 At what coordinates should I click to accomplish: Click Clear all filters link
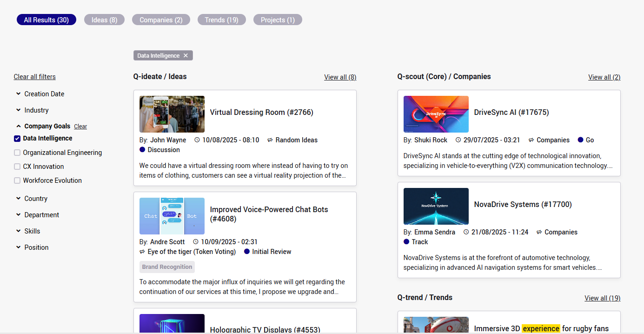point(35,77)
